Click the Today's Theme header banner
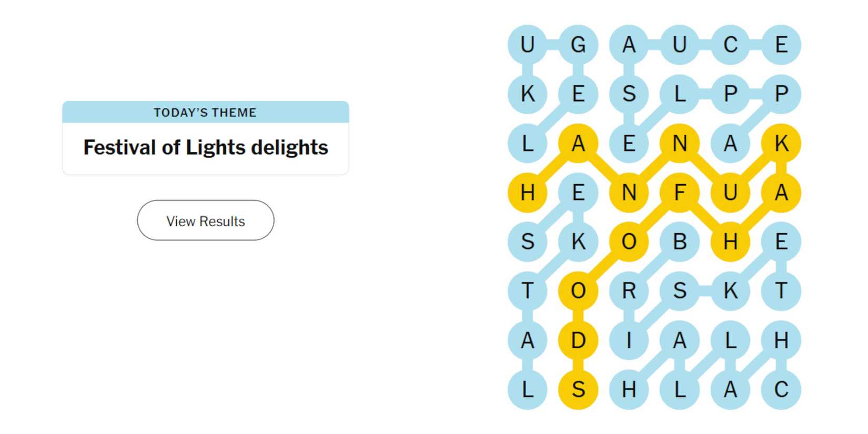 (x=205, y=112)
